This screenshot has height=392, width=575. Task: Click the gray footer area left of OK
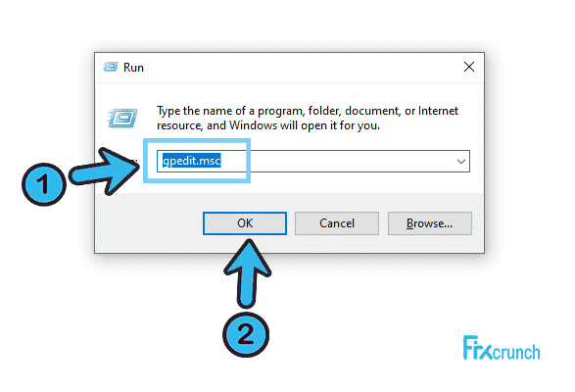click(x=149, y=223)
